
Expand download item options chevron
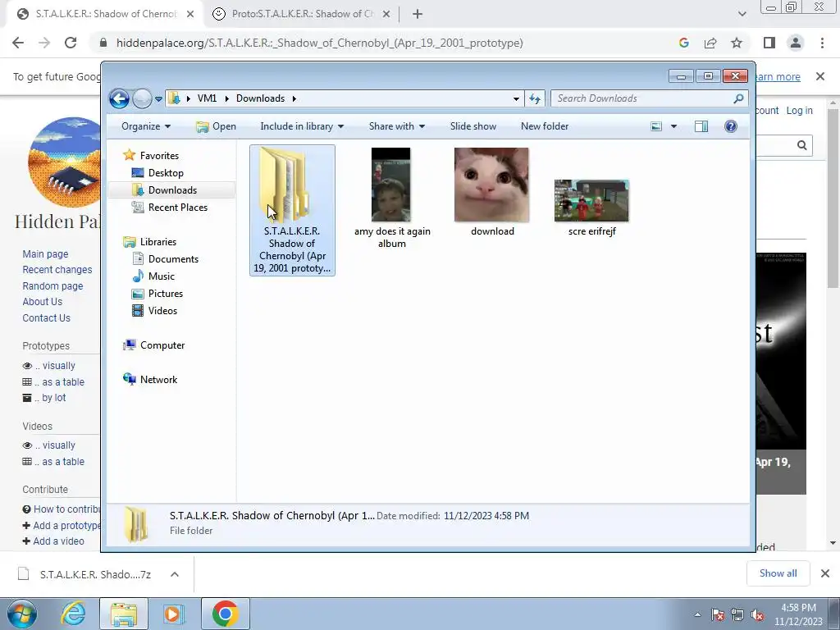[175, 575]
